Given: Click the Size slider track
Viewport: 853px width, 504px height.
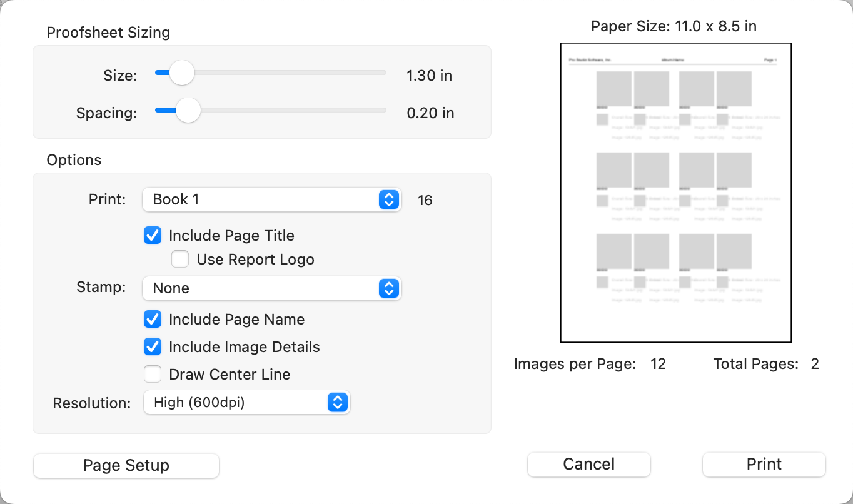Looking at the screenshot, I should (288, 73).
